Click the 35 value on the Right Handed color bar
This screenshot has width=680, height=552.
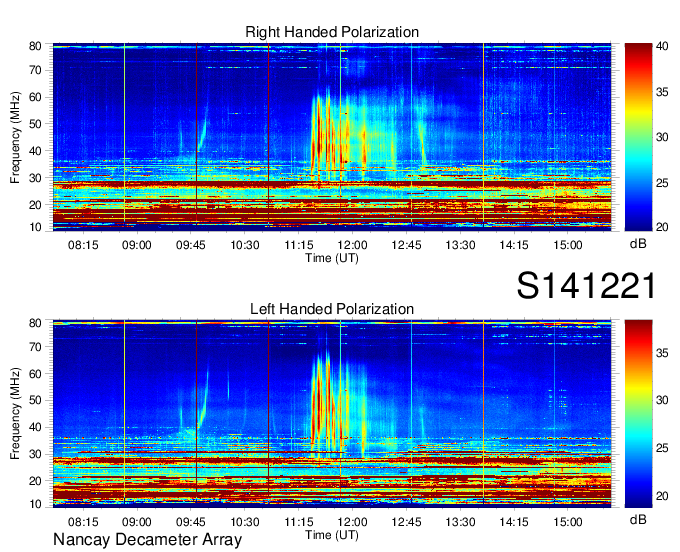pos(662,92)
